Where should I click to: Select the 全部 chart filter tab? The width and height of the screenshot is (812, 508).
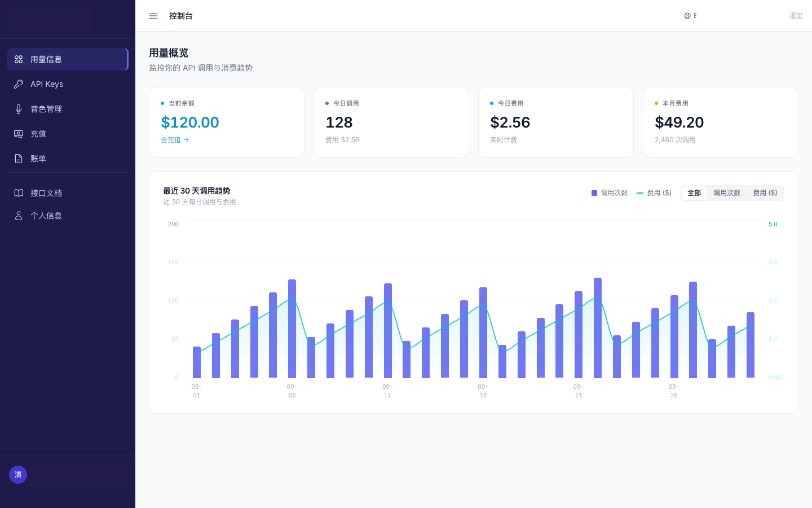pos(694,193)
